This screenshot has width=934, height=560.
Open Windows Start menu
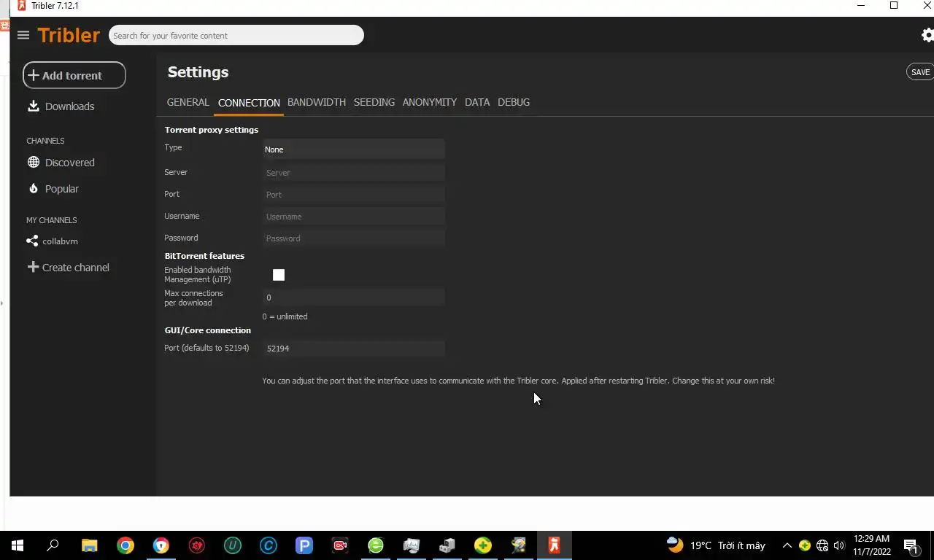point(18,545)
